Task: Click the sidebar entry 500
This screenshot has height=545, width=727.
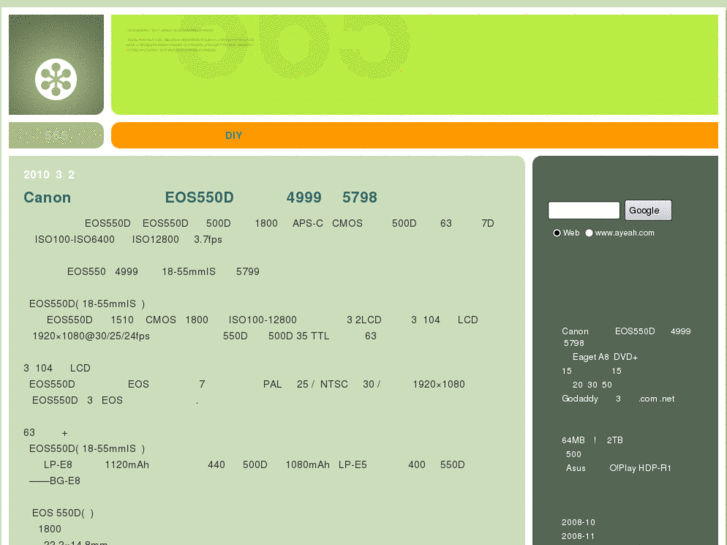Action: click(x=574, y=454)
